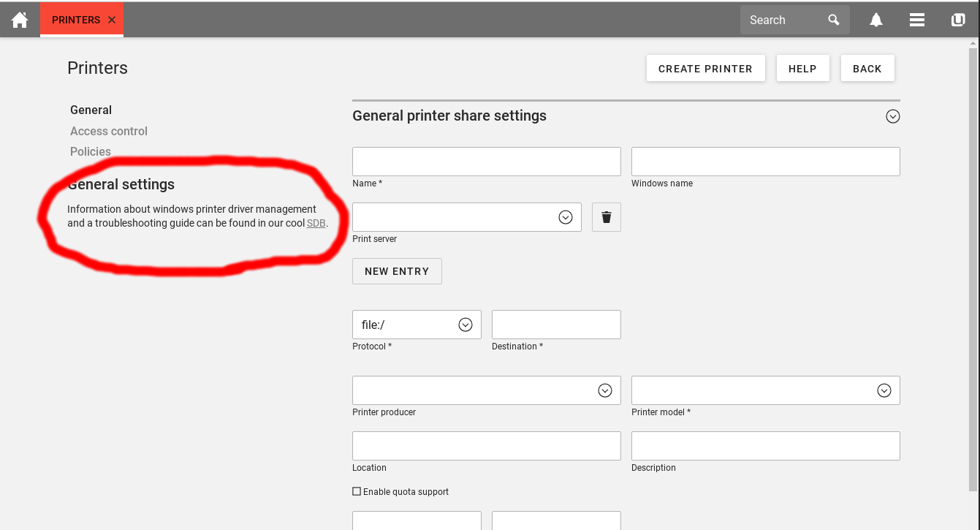This screenshot has width=980, height=530.
Task: Click the Name input field
Action: click(x=486, y=162)
